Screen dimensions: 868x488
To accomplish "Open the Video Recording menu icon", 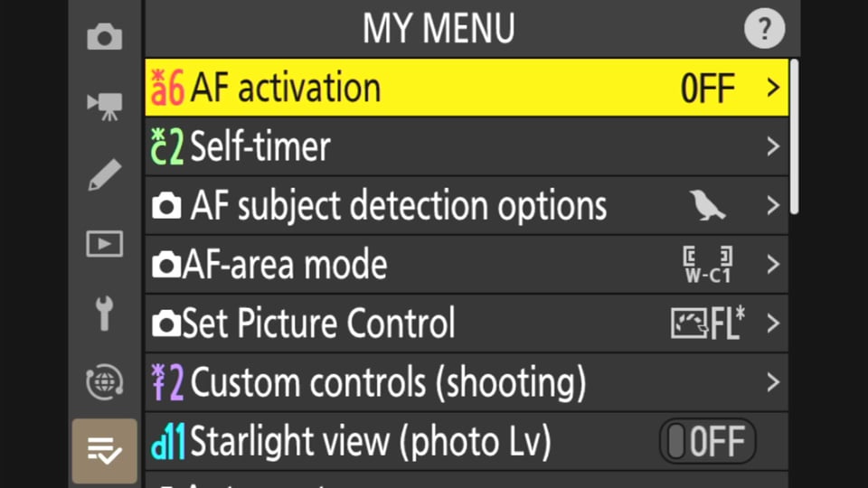I will tap(105, 107).
